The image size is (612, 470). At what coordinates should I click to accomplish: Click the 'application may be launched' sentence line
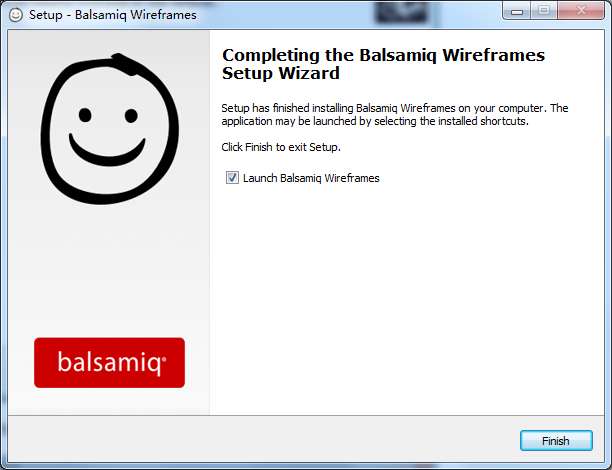pos(375,121)
